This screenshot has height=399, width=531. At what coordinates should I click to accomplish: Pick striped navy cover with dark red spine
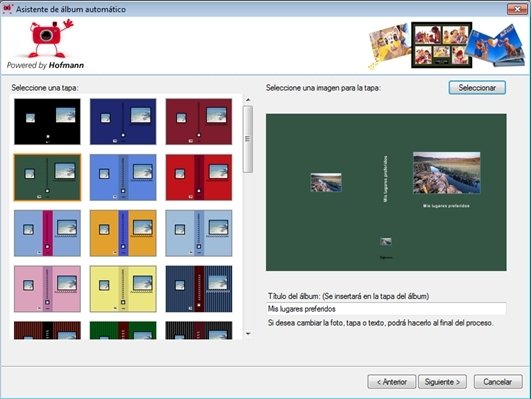[x=199, y=289]
